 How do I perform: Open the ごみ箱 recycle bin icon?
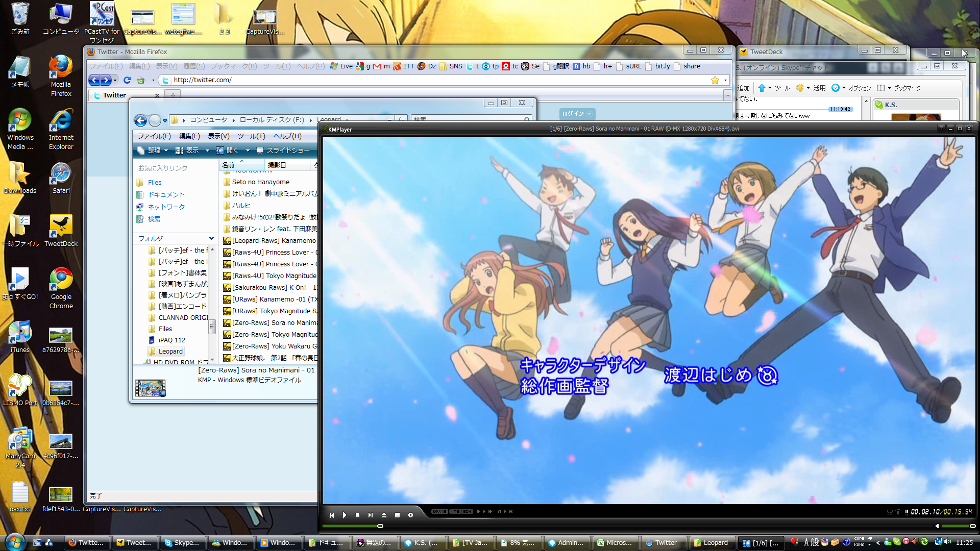coord(20,18)
